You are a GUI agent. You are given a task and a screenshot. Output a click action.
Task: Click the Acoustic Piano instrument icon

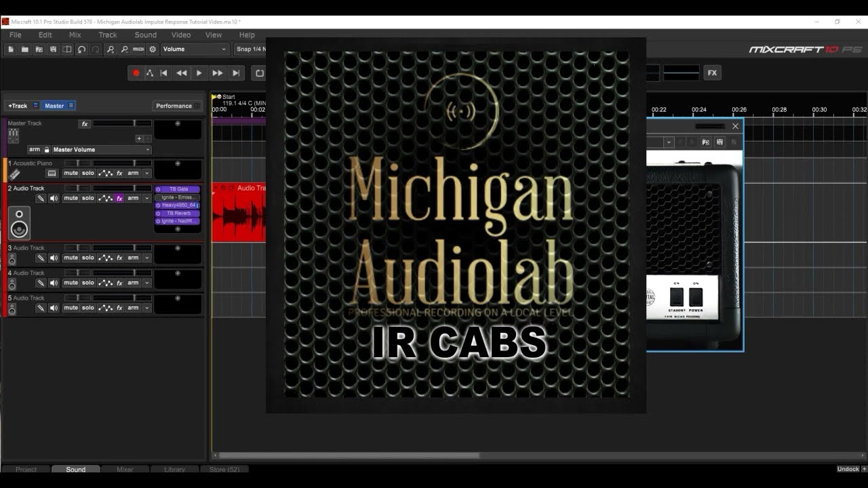point(14,175)
